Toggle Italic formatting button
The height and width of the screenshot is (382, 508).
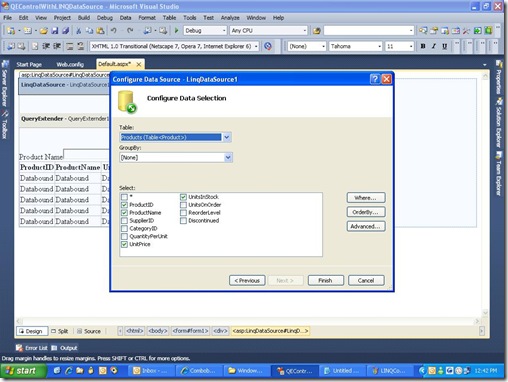pyautogui.click(x=434, y=46)
